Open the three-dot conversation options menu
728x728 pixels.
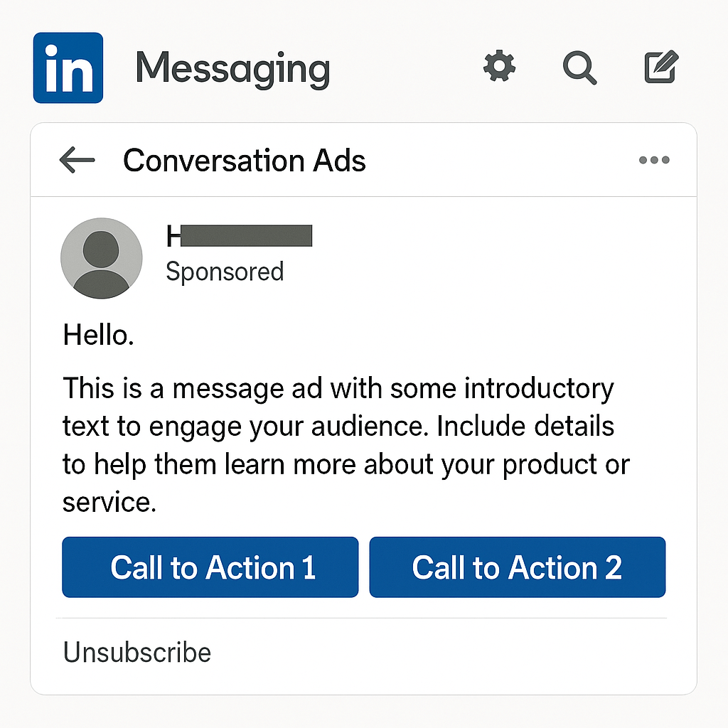[653, 161]
